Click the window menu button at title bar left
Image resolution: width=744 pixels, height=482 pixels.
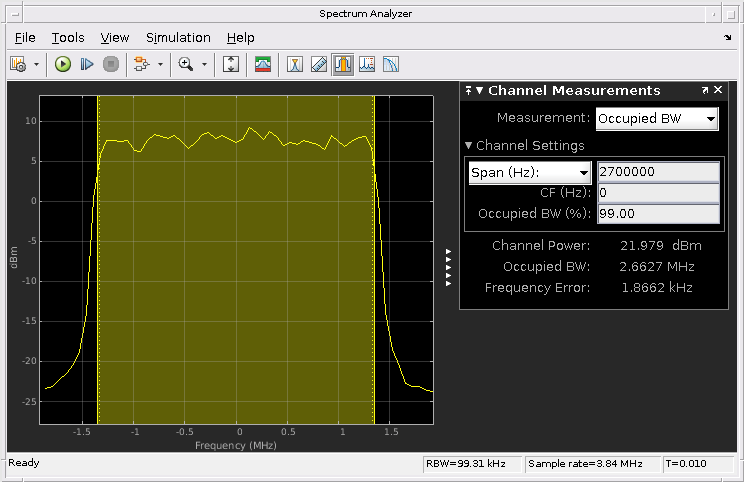[15, 14]
